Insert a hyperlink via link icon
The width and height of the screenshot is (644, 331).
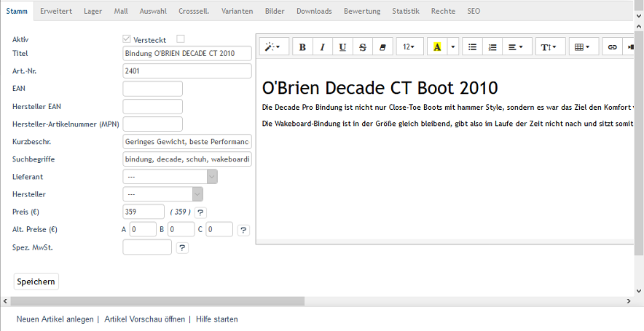point(612,47)
